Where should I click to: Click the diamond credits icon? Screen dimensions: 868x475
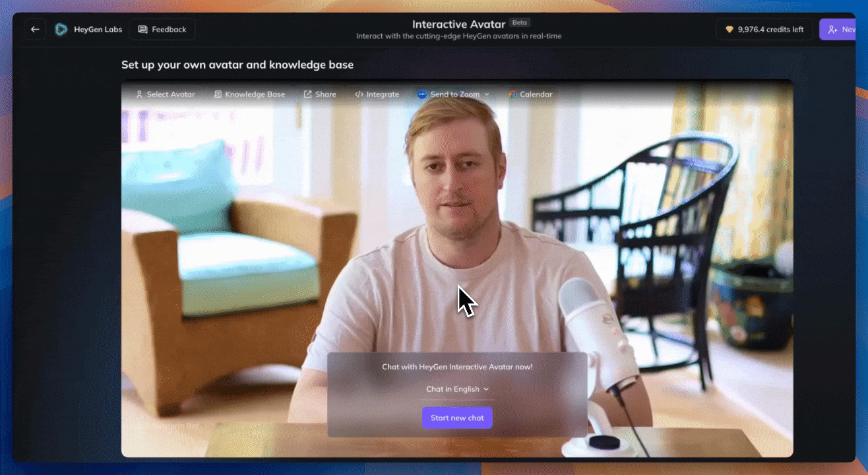click(x=729, y=30)
